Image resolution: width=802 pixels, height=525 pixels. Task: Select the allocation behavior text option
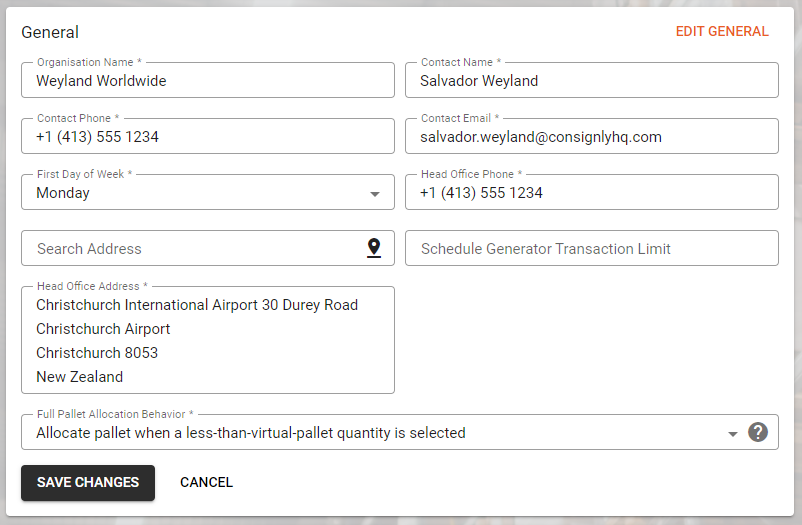tap(251, 433)
